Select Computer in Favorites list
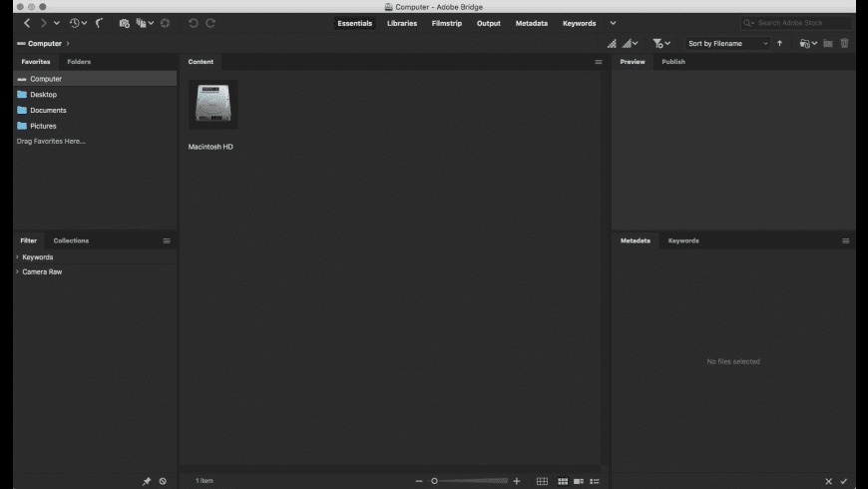Screen dimensions: 868x489 point(95,79)
